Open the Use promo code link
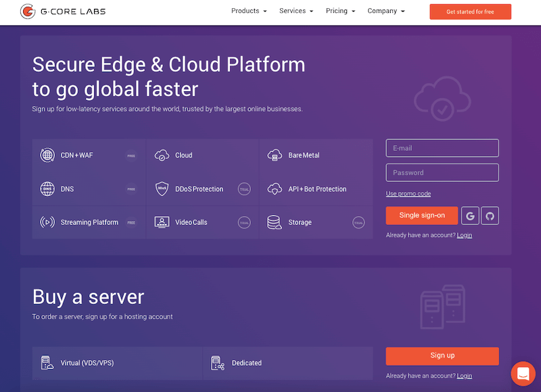Viewport: 541px width, 392px height. click(408, 194)
